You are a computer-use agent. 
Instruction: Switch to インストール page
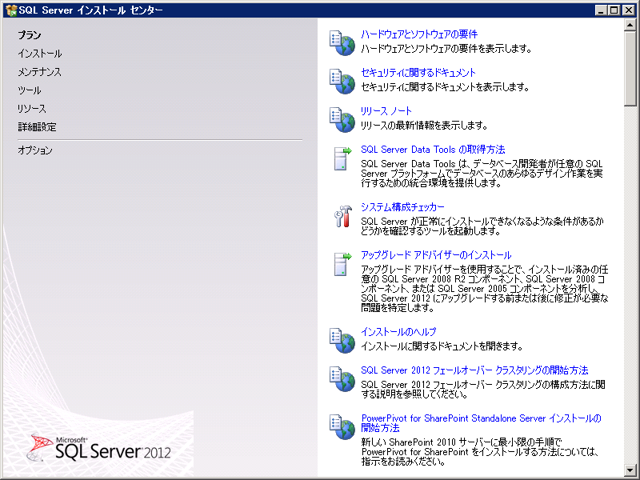pyautogui.click(x=40, y=53)
